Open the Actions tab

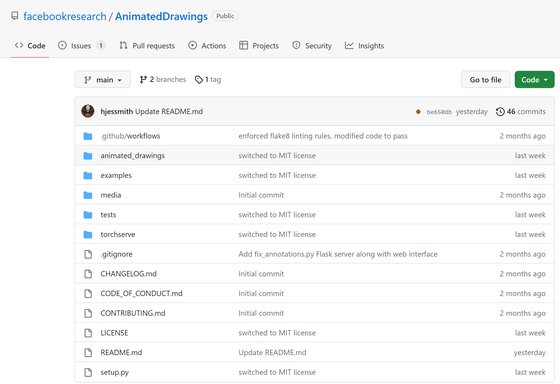pyautogui.click(x=207, y=46)
